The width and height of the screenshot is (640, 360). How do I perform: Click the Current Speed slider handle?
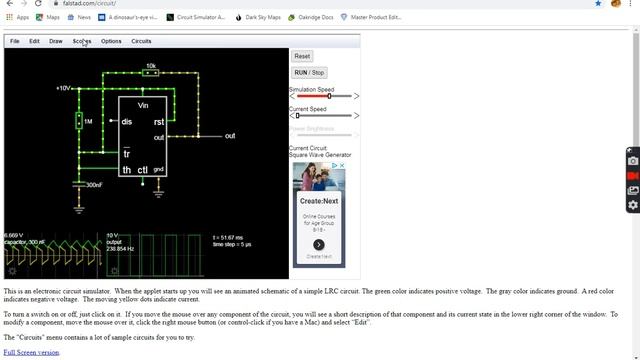(x=298, y=116)
